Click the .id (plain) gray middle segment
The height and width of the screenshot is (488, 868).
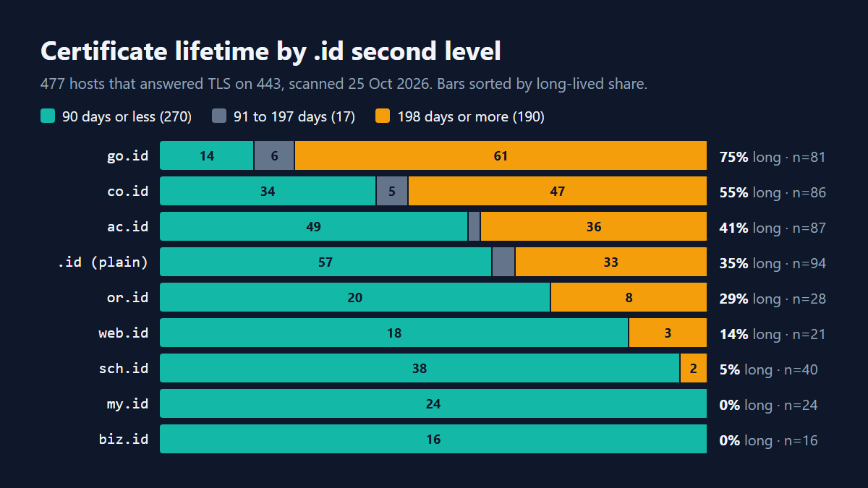tap(503, 262)
